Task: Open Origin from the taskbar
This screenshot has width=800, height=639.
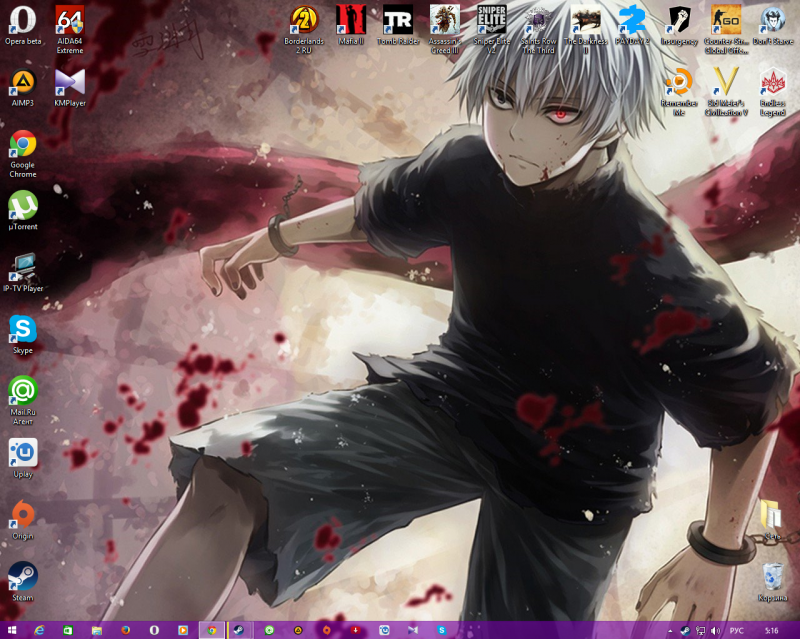Action: (327, 630)
